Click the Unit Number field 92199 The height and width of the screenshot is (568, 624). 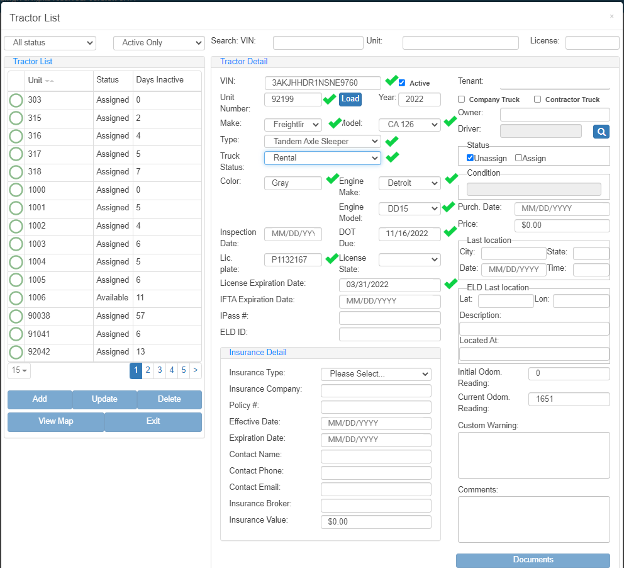pyautogui.click(x=292, y=99)
